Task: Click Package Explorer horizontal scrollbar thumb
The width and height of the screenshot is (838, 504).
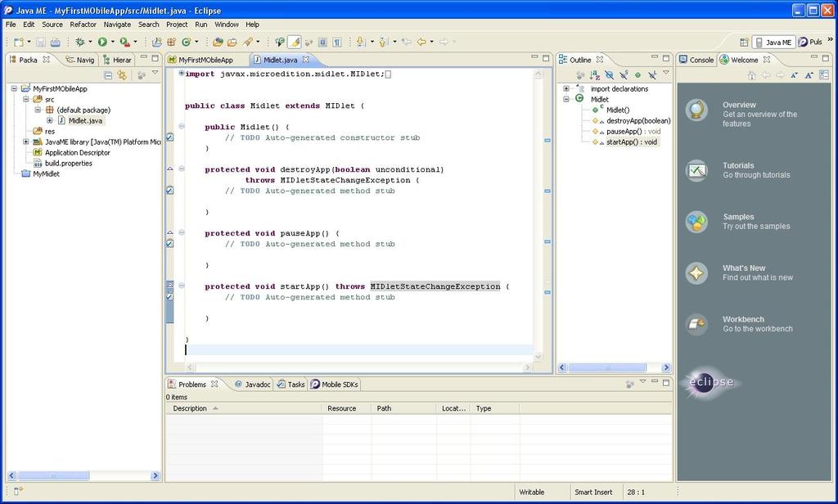Action: (53, 475)
